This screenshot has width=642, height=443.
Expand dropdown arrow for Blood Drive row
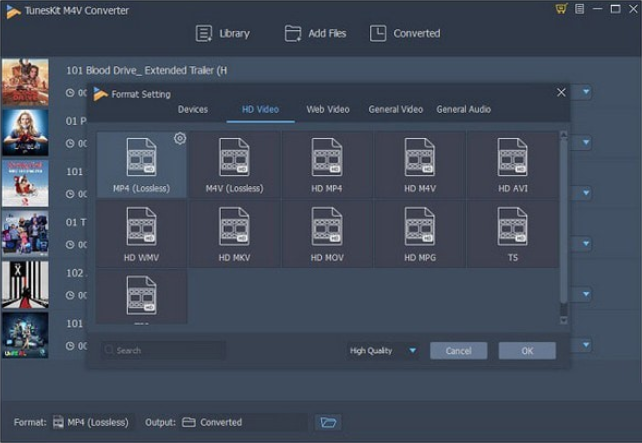(x=586, y=92)
